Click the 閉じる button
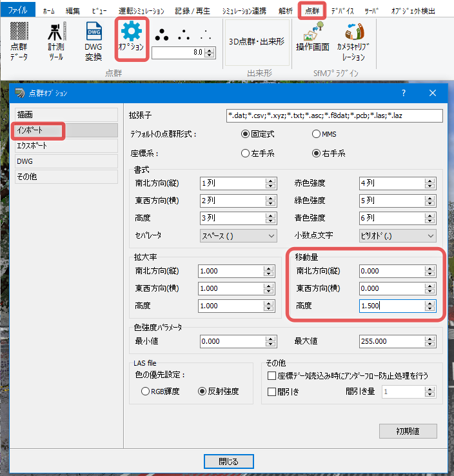Image resolution: width=454 pixels, height=476 pixels. point(228,461)
